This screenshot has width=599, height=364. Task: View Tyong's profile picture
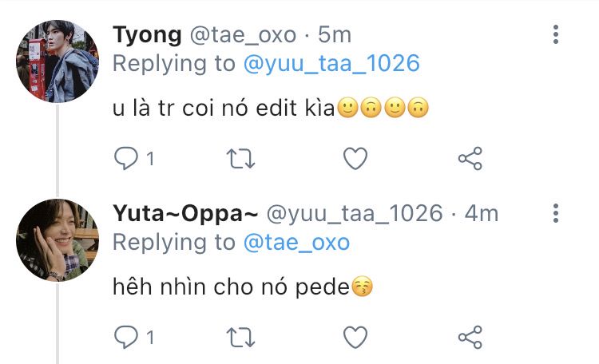pyautogui.click(x=58, y=61)
